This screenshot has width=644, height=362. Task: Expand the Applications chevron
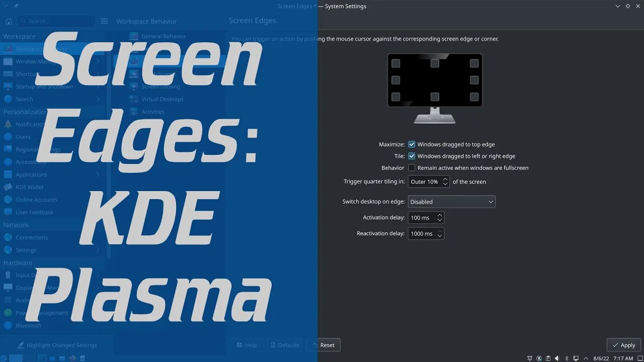98,174
